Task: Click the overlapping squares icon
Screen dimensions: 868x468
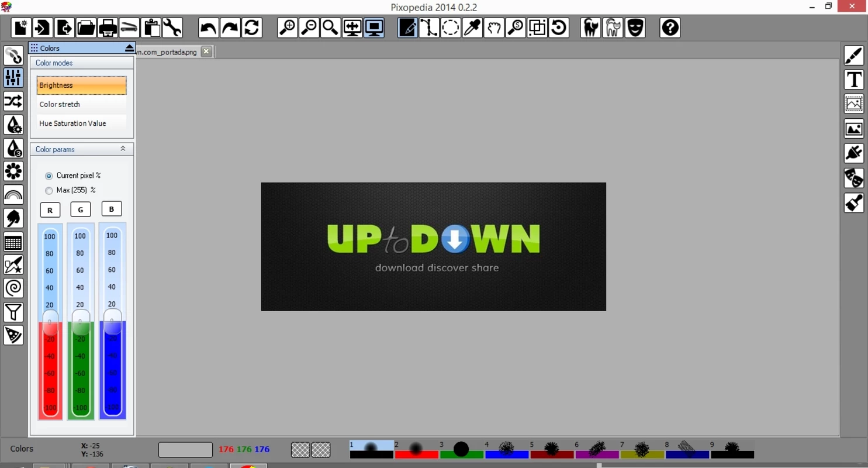Action: click(537, 27)
